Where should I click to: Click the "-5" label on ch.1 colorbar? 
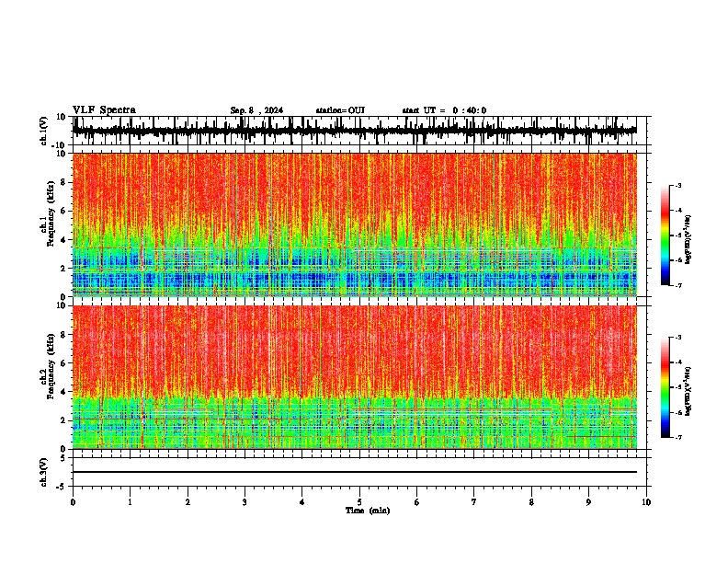click(677, 236)
